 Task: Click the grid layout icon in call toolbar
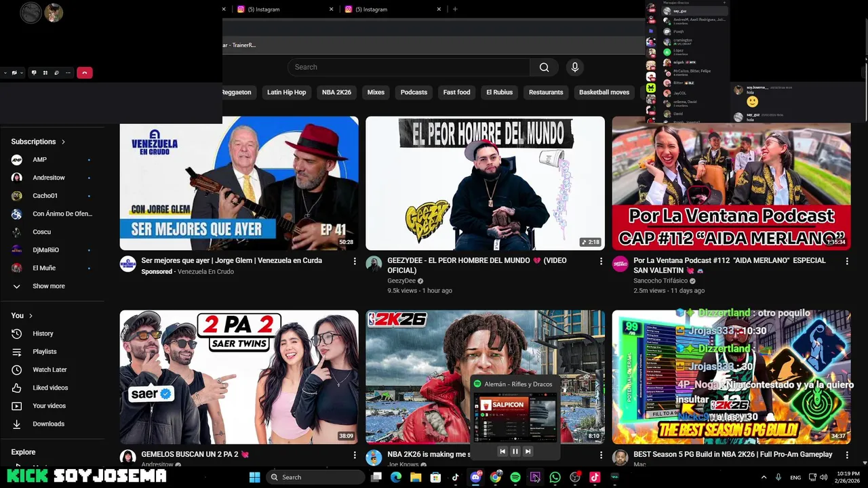(x=45, y=73)
